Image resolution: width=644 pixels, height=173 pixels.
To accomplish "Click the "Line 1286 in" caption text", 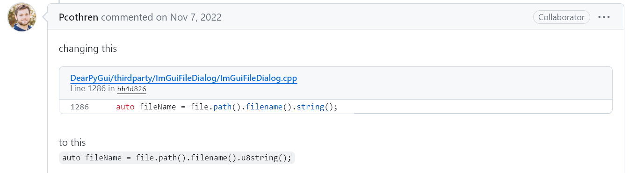I will click(x=93, y=89).
